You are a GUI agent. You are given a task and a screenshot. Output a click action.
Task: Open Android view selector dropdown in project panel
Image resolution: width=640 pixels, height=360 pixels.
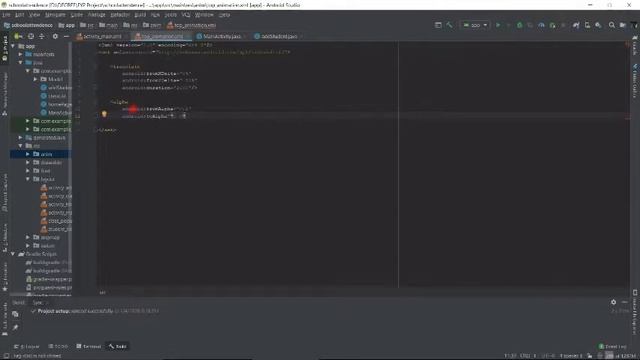click(18, 36)
